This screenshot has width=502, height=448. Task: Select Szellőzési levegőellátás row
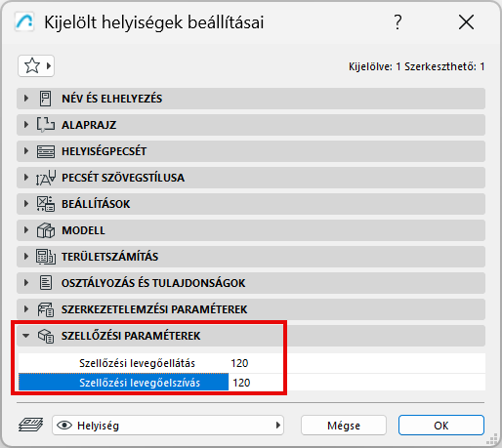[x=252, y=363]
